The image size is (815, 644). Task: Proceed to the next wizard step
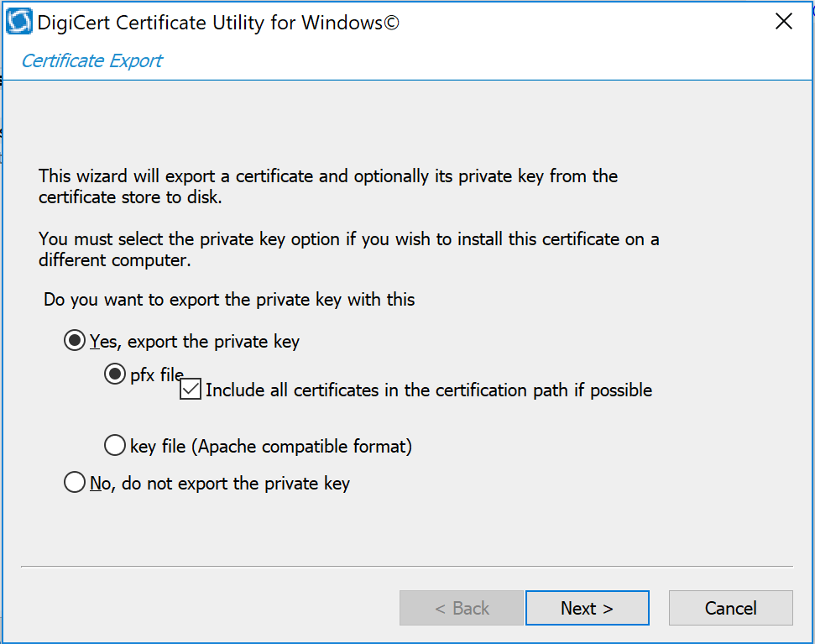pos(587,607)
